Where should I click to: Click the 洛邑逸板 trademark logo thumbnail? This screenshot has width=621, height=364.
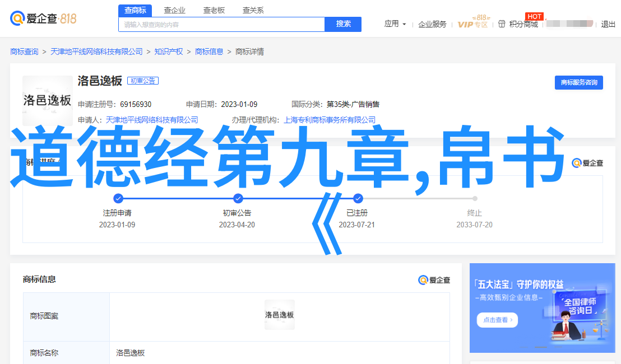pyautogui.click(x=48, y=100)
